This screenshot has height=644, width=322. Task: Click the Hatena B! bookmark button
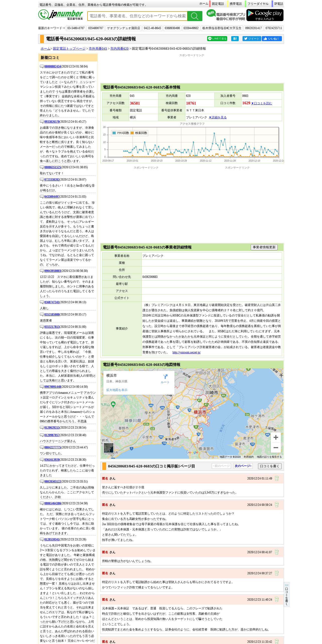point(235,39)
